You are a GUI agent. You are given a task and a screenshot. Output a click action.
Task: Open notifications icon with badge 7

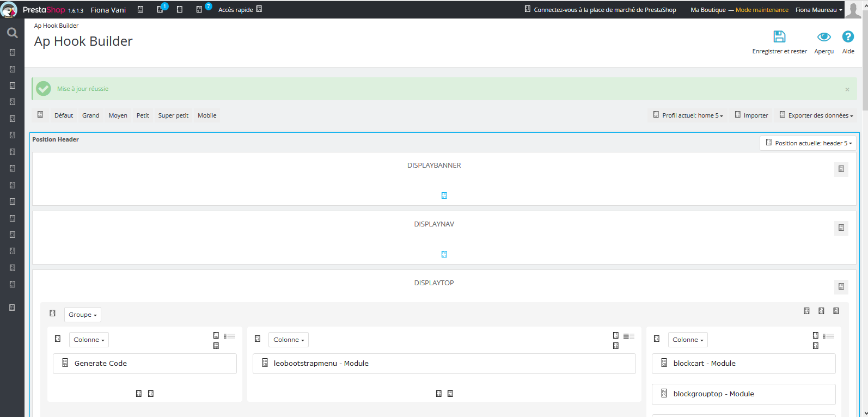pos(199,9)
